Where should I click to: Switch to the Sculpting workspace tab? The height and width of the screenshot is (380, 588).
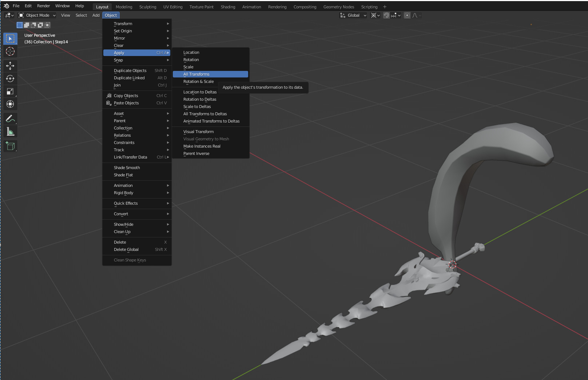pyautogui.click(x=147, y=7)
